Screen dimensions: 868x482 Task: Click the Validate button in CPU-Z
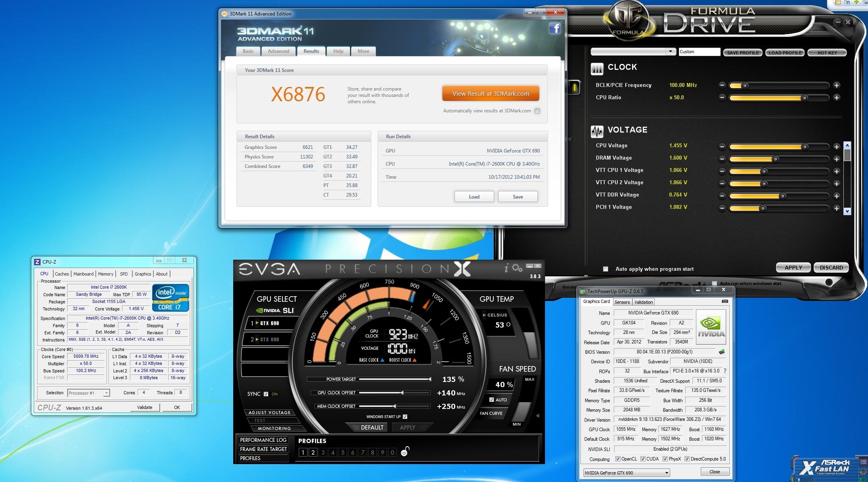[145, 407]
